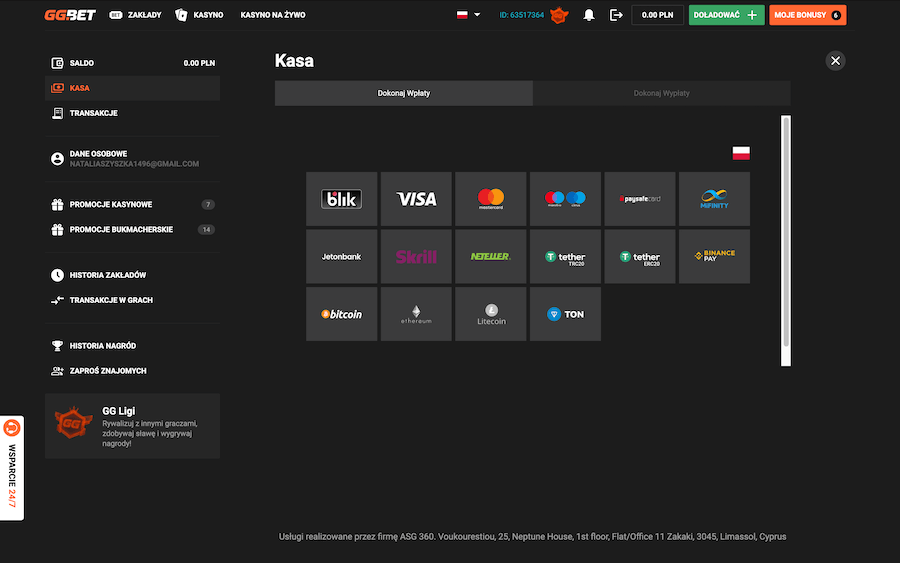Close the Kasa panel
This screenshot has width=900, height=563.
pyautogui.click(x=835, y=60)
